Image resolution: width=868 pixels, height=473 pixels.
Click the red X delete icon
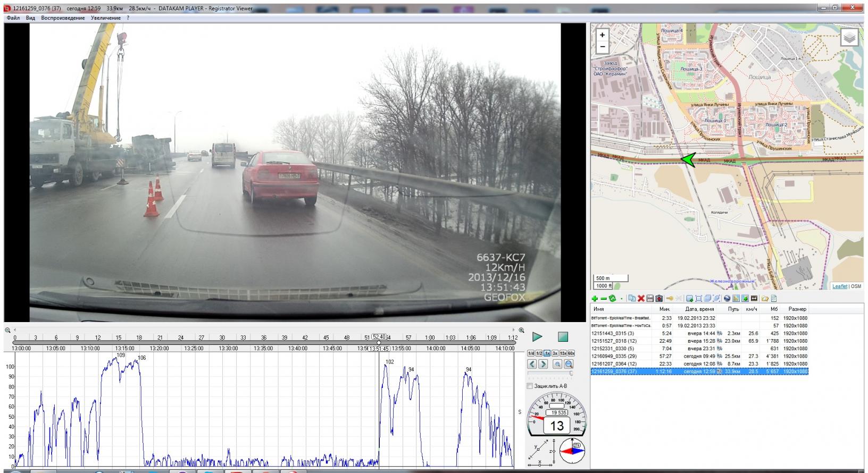tap(641, 299)
